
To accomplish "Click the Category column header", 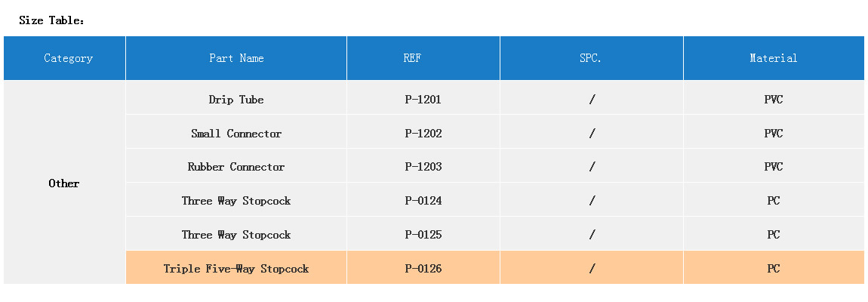I will (x=68, y=58).
